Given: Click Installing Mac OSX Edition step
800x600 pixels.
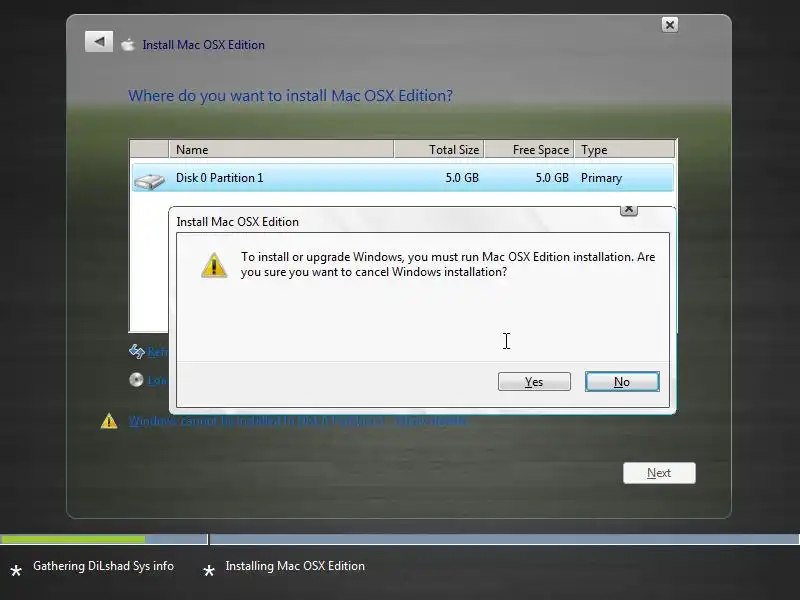Looking at the screenshot, I should tap(295, 566).
